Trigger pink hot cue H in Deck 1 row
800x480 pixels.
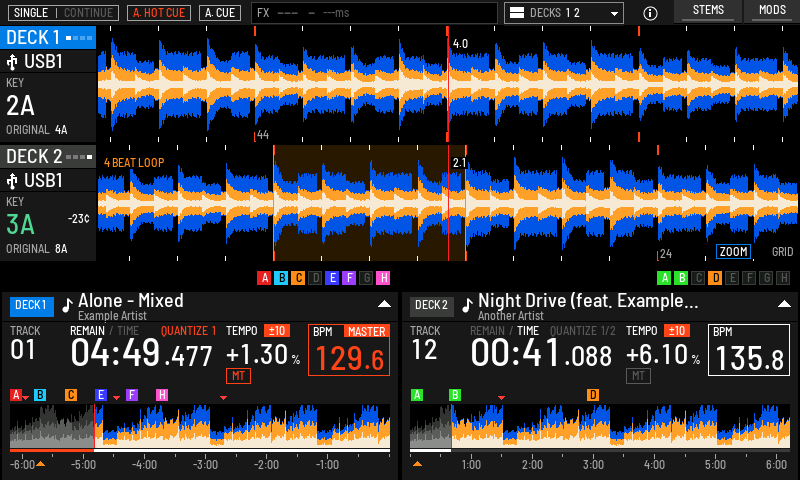383,278
